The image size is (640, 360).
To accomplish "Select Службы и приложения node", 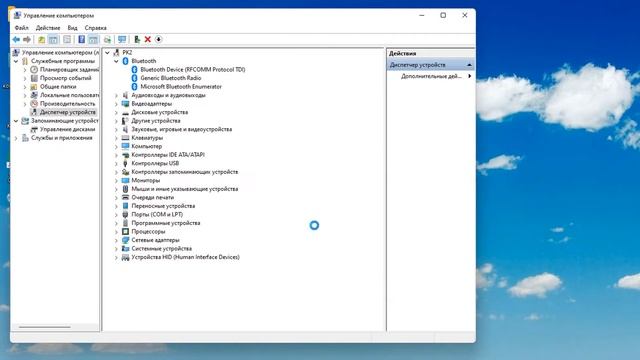I will 62,138.
